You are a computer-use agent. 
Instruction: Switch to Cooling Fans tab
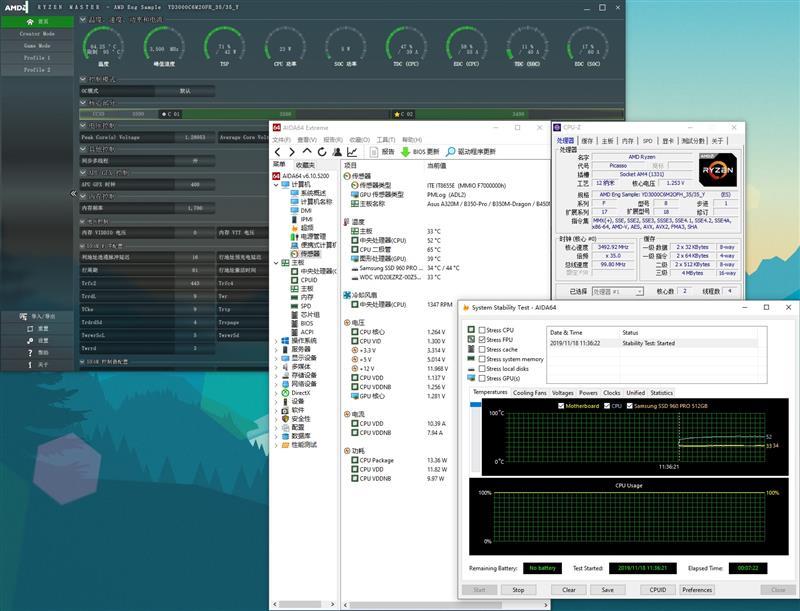click(x=529, y=393)
